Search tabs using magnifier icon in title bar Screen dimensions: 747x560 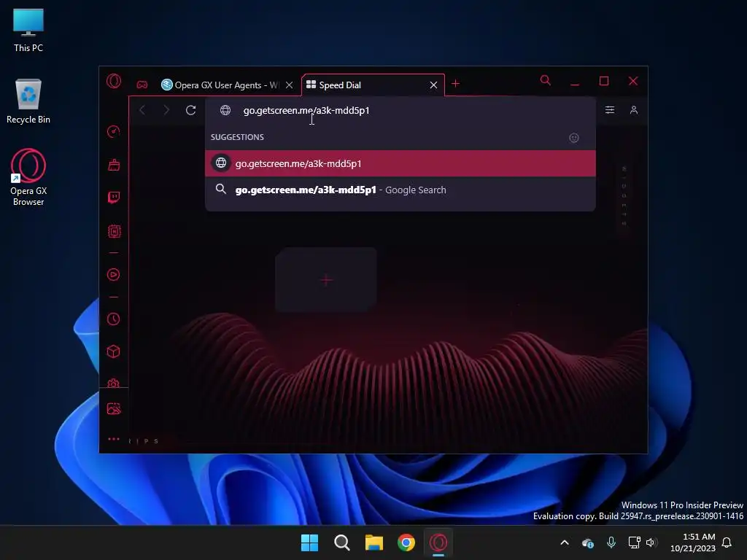pos(546,80)
